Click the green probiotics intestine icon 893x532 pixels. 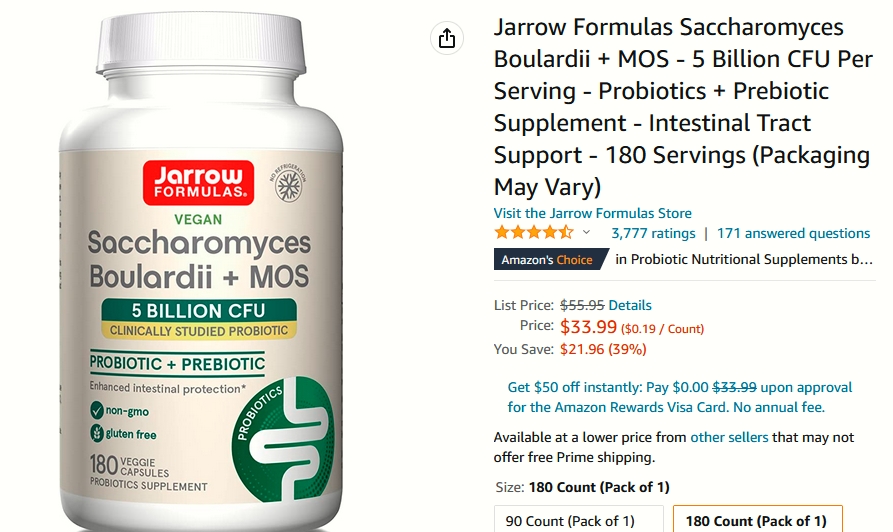(x=282, y=438)
